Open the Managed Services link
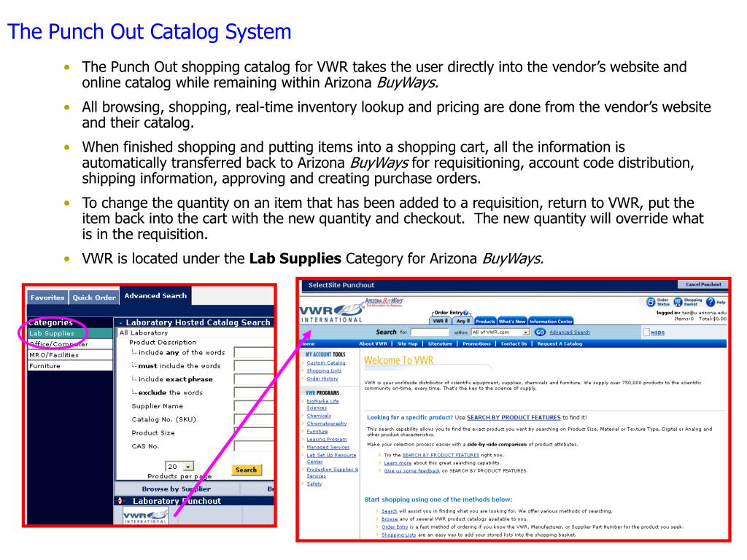This screenshot has height=560, width=747. click(328, 447)
